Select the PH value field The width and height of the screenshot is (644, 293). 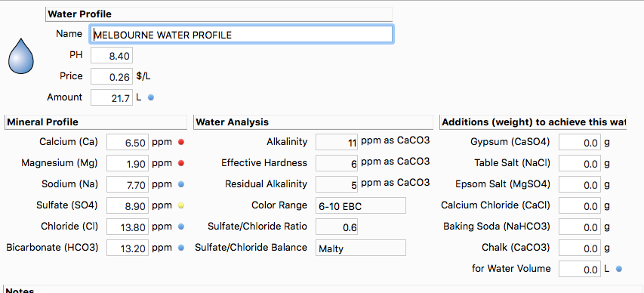(111, 55)
